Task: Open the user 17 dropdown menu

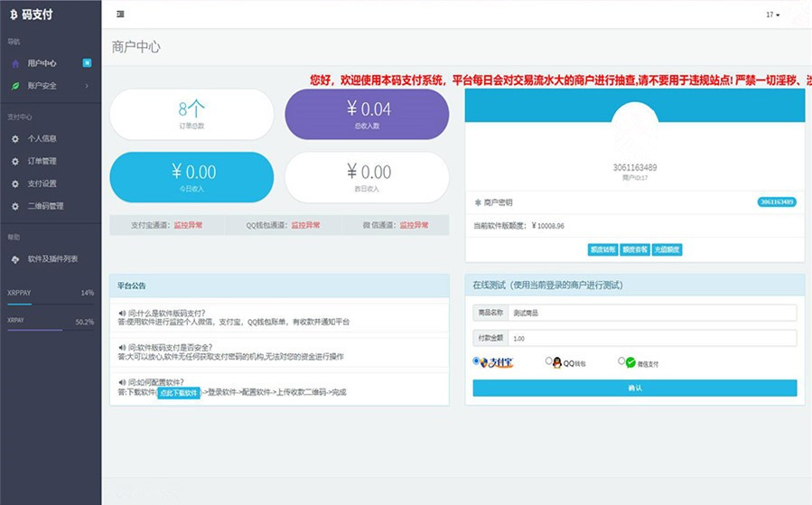Action: pyautogui.click(x=772, y=15)
